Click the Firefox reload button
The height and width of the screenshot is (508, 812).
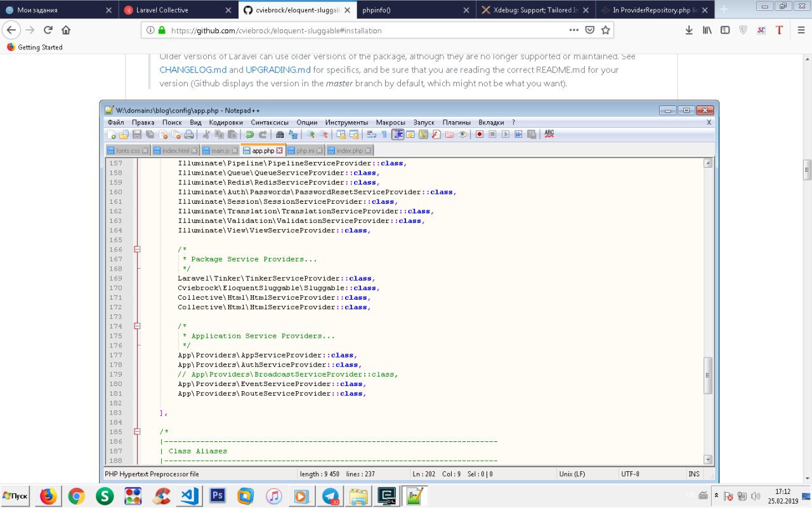click(x=48, y=30)
